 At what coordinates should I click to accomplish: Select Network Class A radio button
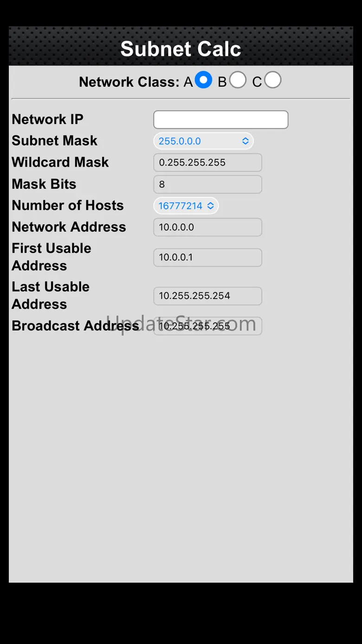pos(203,80)
